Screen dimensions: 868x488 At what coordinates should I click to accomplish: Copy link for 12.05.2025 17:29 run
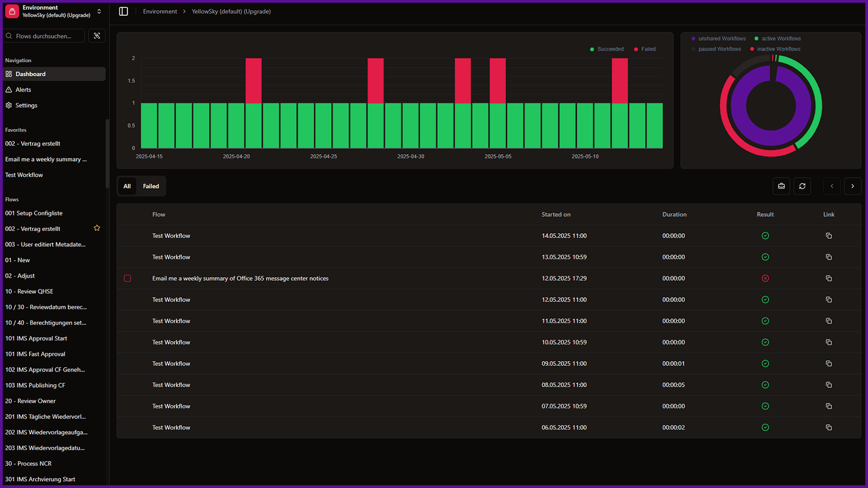pos(828,278)
